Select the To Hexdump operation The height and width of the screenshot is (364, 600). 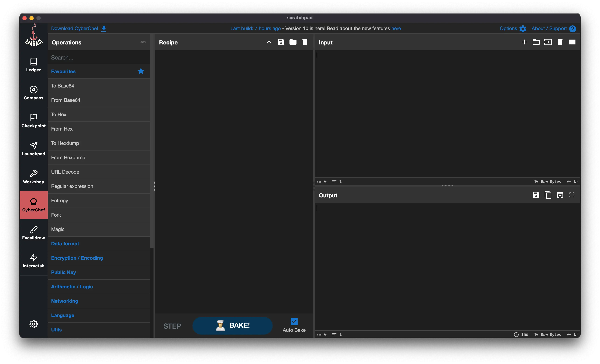pyautogui.click(x=99, y=143)
